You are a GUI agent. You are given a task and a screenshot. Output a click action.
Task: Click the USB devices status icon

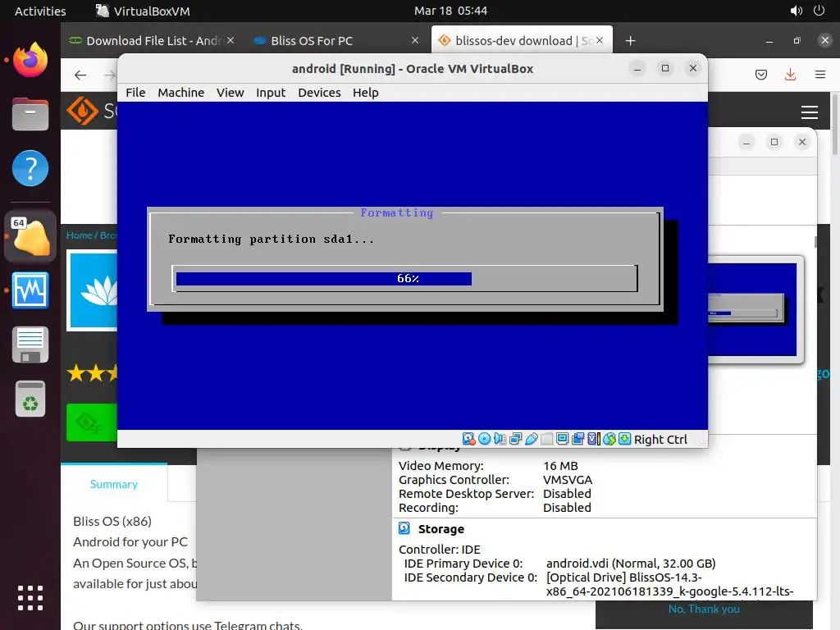(x=532, y=439)
